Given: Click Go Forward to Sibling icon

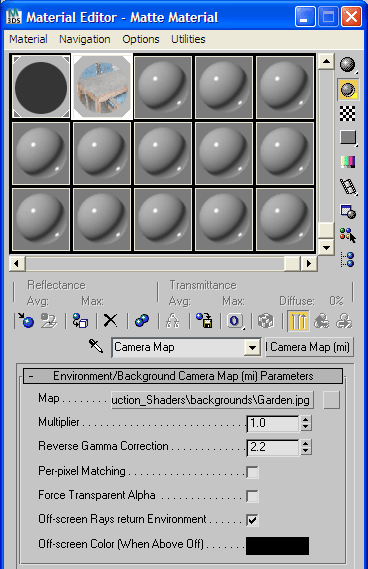Looking at the screenshot, I should point(344,321).
